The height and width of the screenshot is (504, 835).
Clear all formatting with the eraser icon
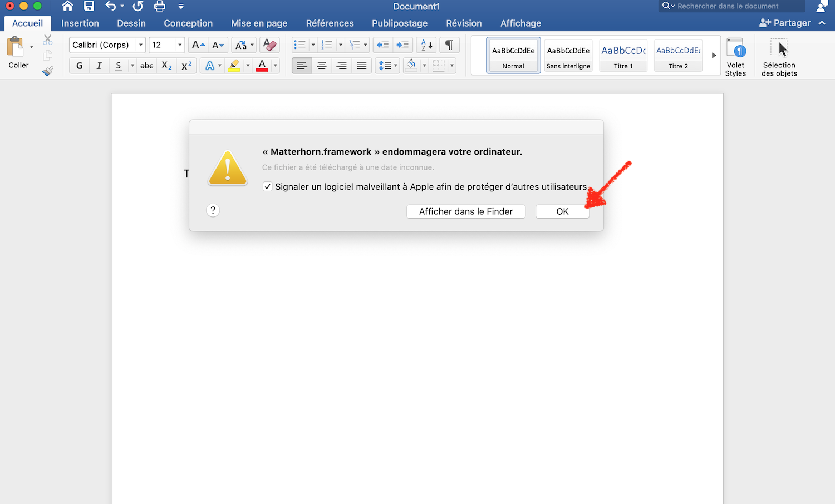269,45
